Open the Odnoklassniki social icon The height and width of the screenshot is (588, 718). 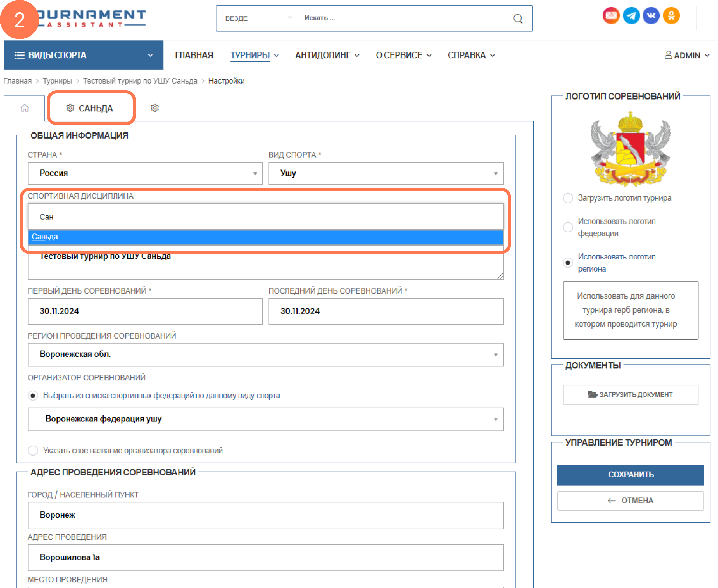pyautogui.click(x=671, y=16)
